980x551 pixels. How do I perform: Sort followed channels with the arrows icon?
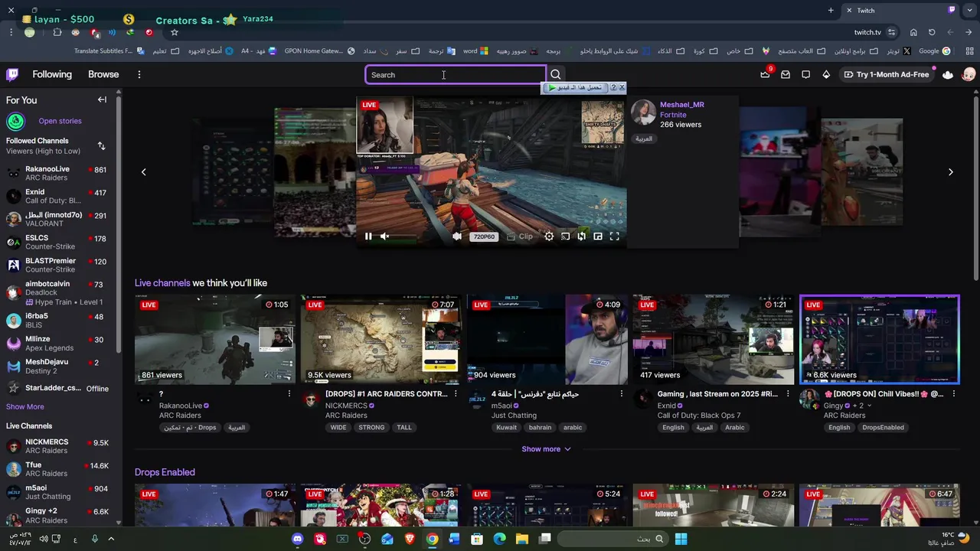point(101,145)
